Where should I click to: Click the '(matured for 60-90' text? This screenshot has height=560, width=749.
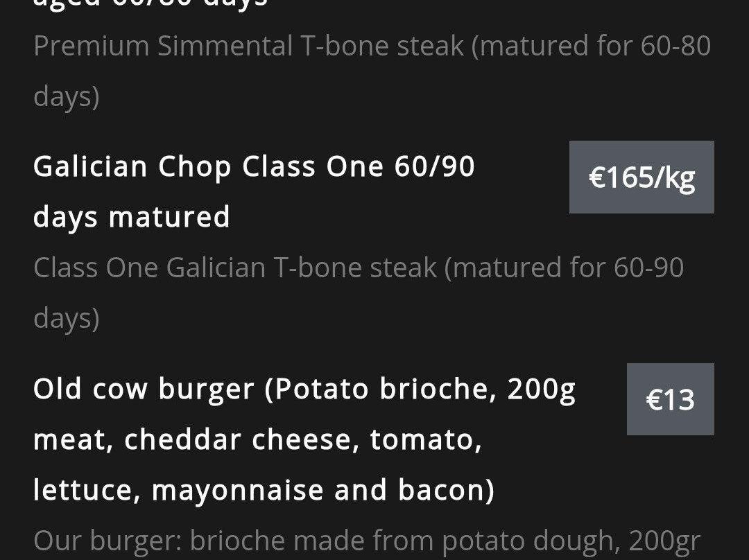point(564,268)
